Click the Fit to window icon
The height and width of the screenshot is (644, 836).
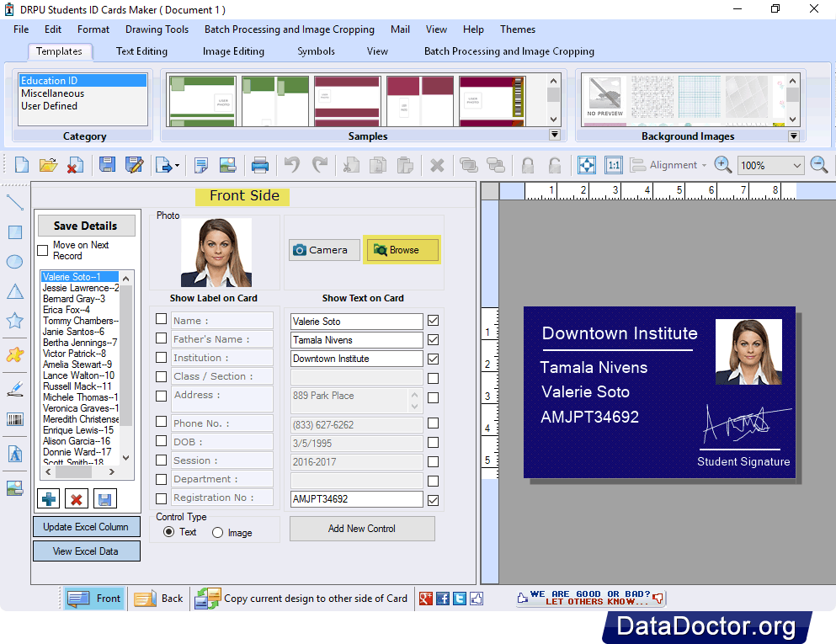(x=587, y=165)
